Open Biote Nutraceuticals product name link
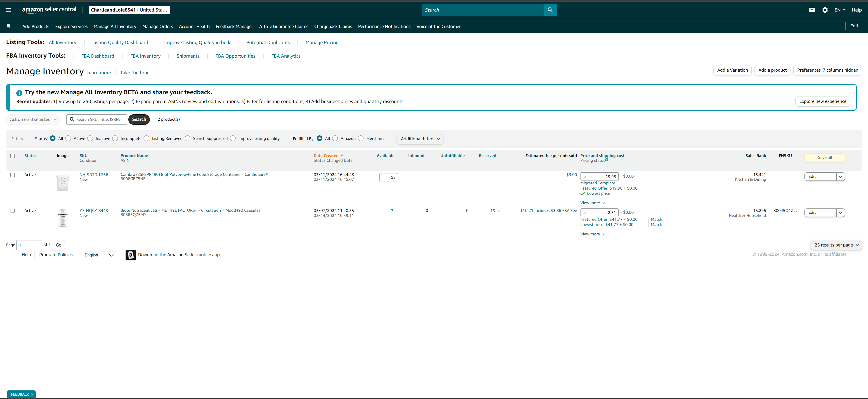 [x=191, y=210]
